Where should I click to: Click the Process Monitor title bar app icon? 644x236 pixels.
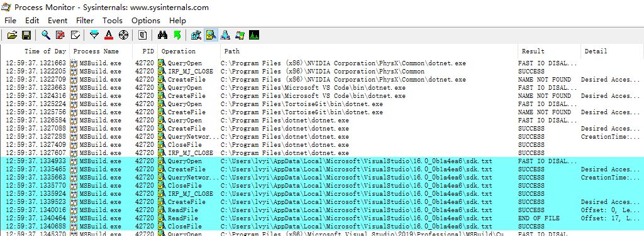click(6, 8)
